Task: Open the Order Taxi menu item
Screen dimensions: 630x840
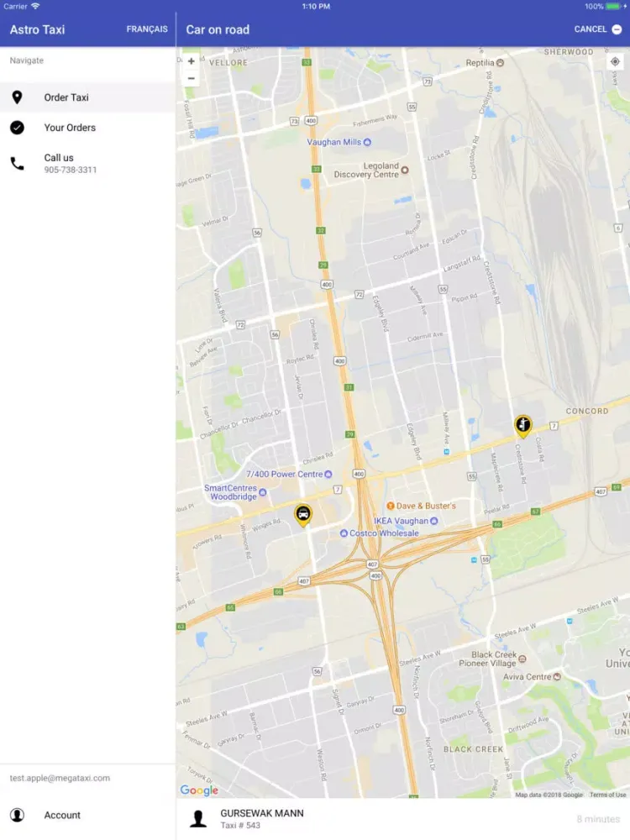Action: tap(88, 97)
